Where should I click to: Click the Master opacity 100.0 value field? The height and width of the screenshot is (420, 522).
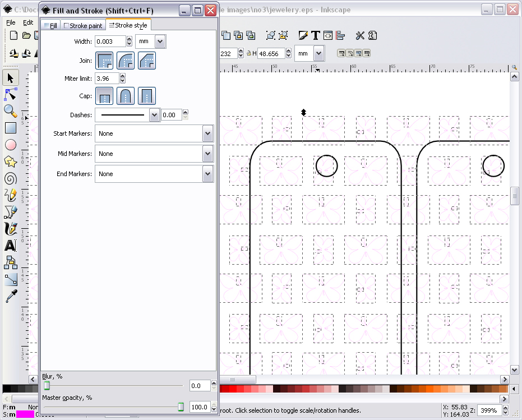[200, 407]
